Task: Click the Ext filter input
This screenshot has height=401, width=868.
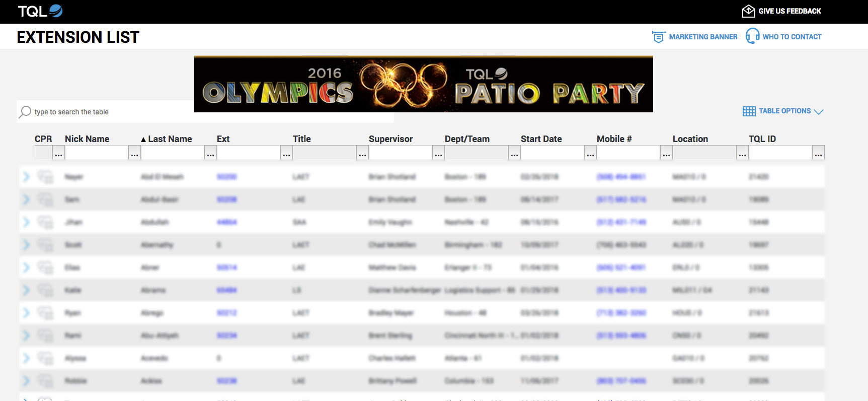Action: click(249, 153)
